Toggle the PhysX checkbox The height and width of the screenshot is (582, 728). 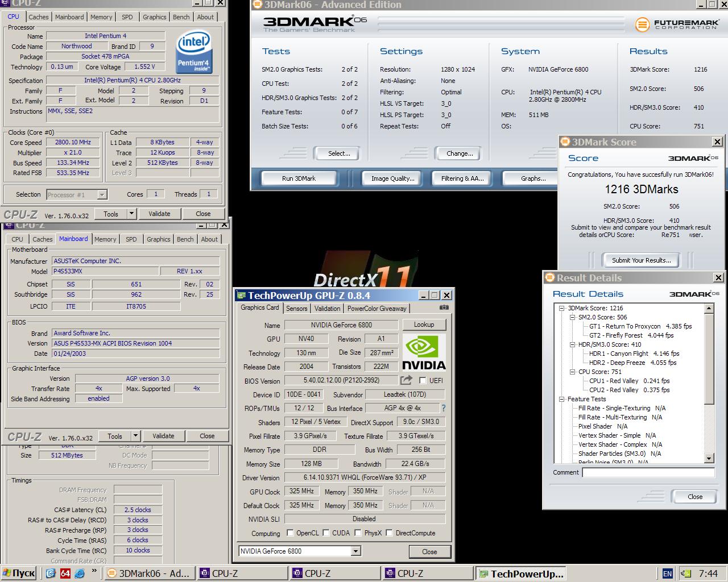click(x=358, y=533)
